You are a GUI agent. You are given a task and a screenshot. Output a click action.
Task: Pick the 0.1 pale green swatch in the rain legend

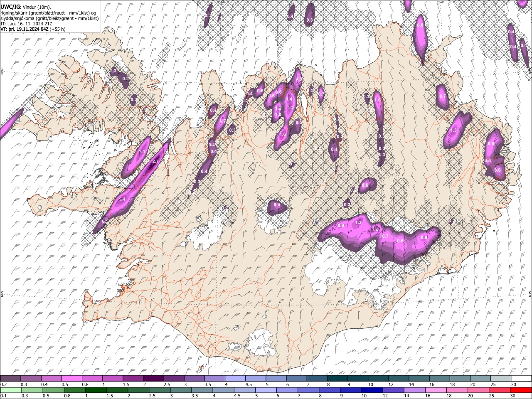click(11, 390)
